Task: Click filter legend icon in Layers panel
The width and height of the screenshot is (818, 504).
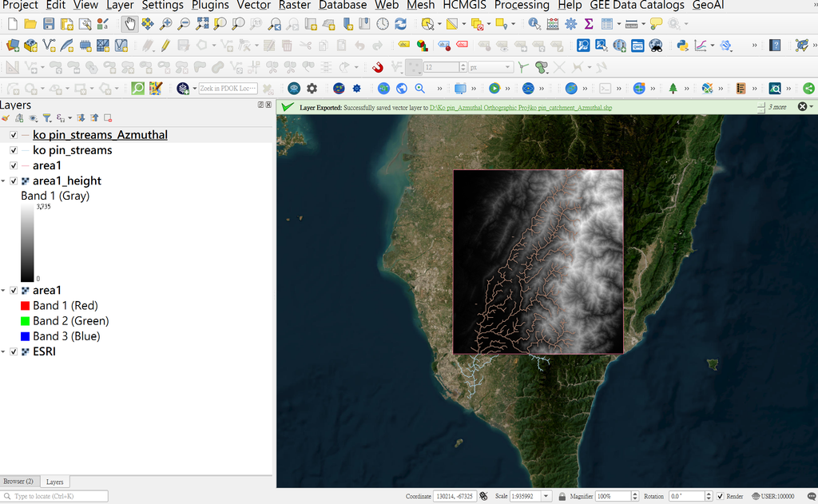Action: [x=47, y=118]
